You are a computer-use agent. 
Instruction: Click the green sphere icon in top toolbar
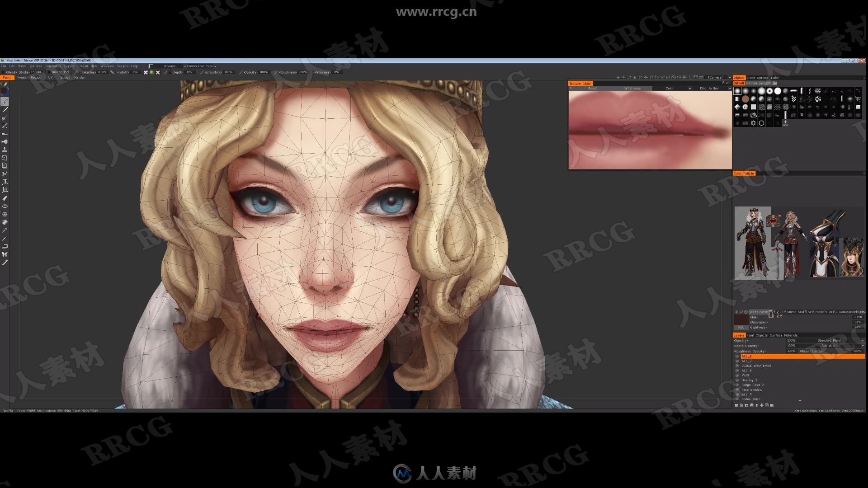pos(152,72)
